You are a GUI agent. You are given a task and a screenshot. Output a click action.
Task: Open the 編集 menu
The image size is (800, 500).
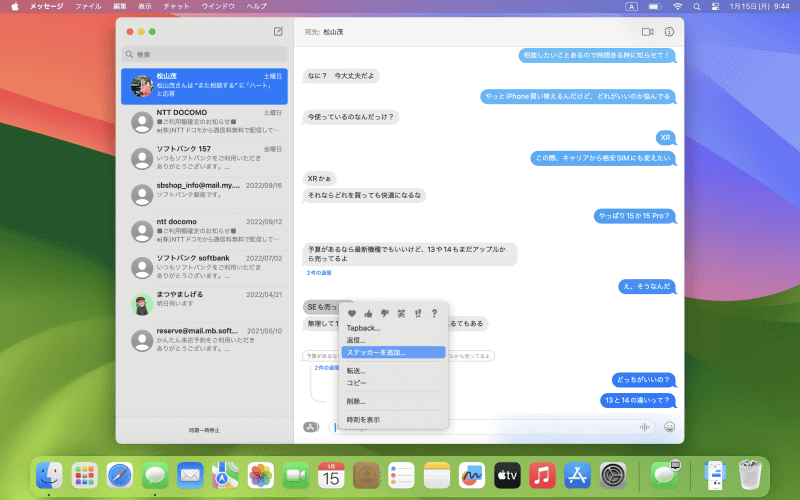[120, 7]
